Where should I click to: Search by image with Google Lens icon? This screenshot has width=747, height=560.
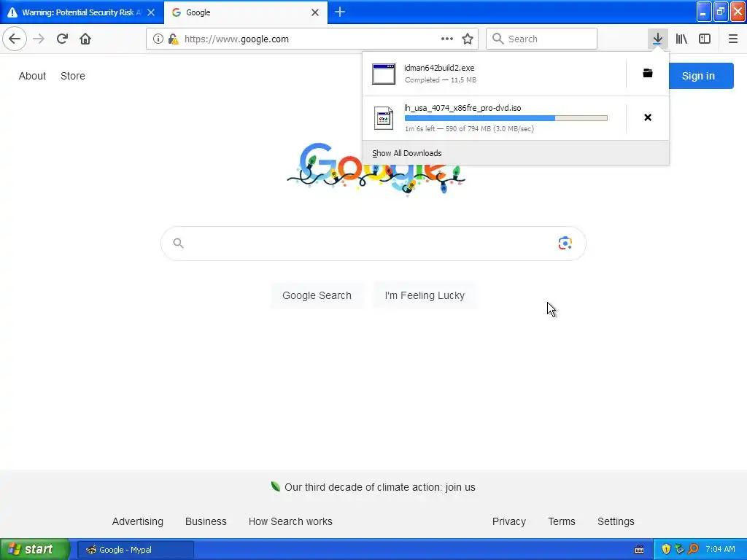pyautogui.click(x=565, y=243)
